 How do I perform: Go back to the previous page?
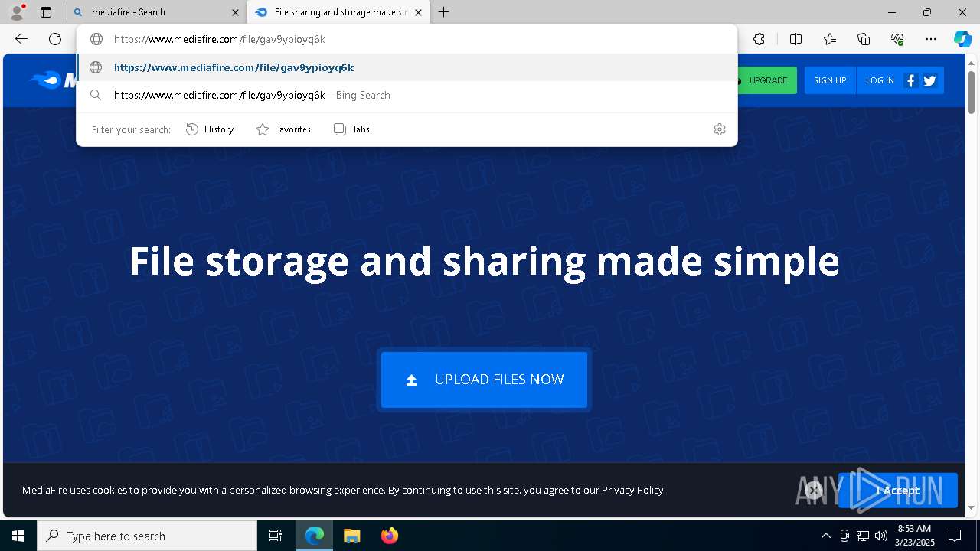pos(21,39)
